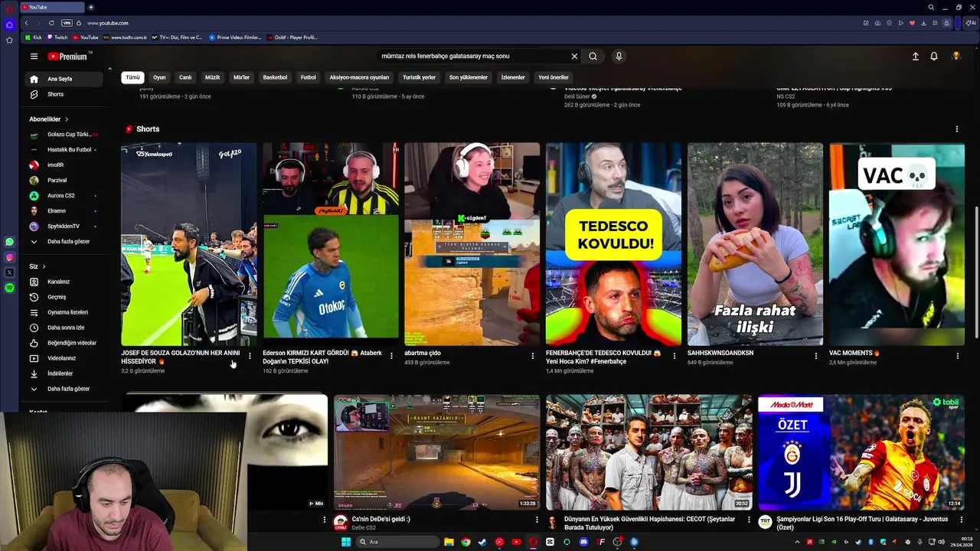
Task: Open Steam from the taskbar
Action: 482,542
